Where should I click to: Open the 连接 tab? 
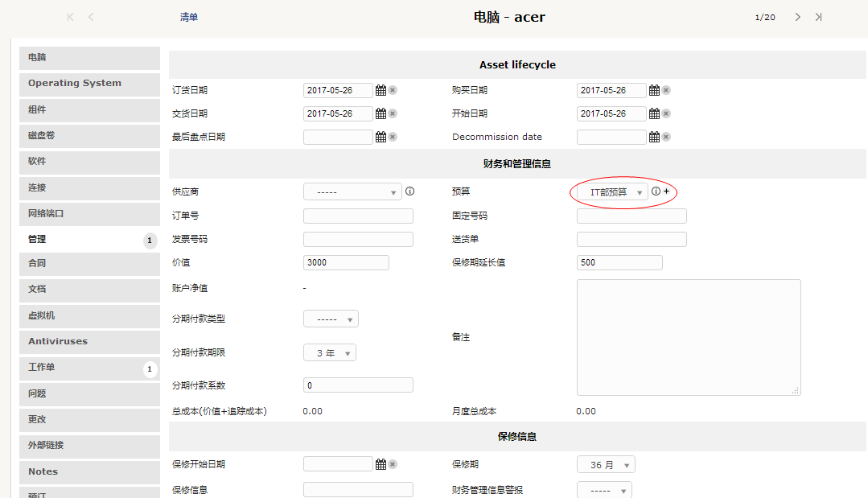[89, 187]
